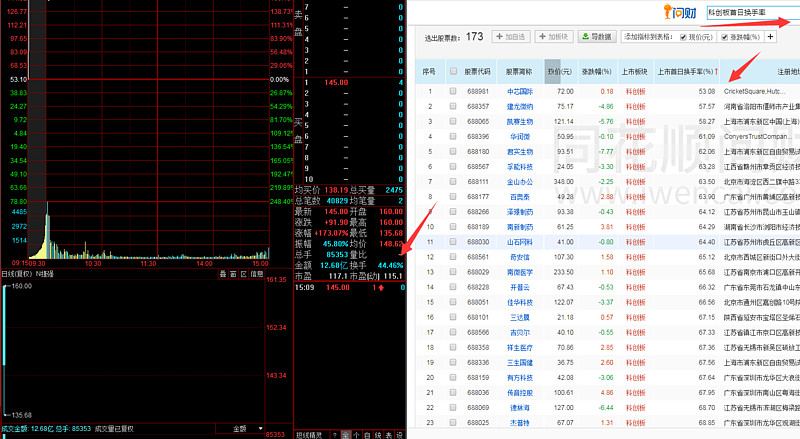
Task: Click the 日线(复权) label in the chart header
Action: point(17,274)
